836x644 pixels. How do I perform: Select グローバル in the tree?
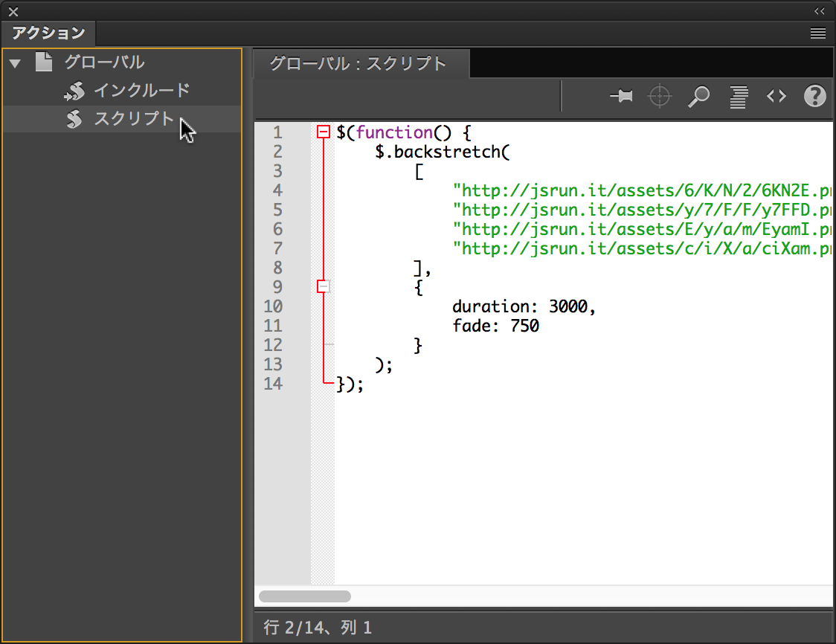(x=104, y=62)
